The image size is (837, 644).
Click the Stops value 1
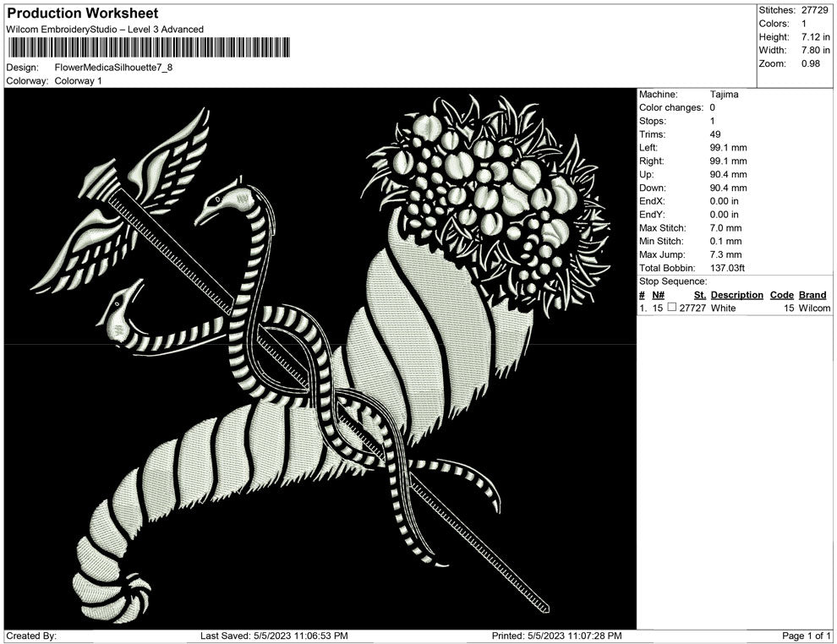coord(712,121)
